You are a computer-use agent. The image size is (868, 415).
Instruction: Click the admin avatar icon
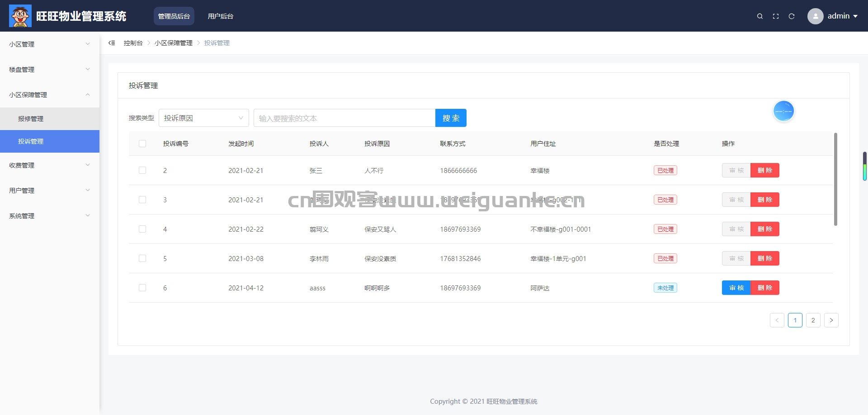pos(815,16)
